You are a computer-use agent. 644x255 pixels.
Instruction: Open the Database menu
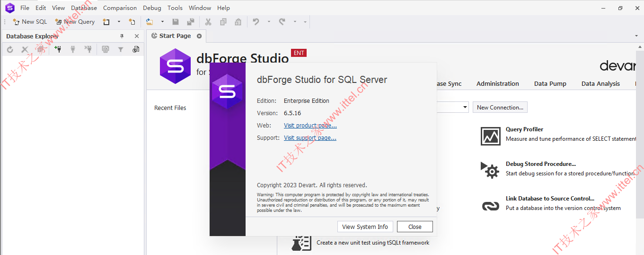tap(84, 8)
